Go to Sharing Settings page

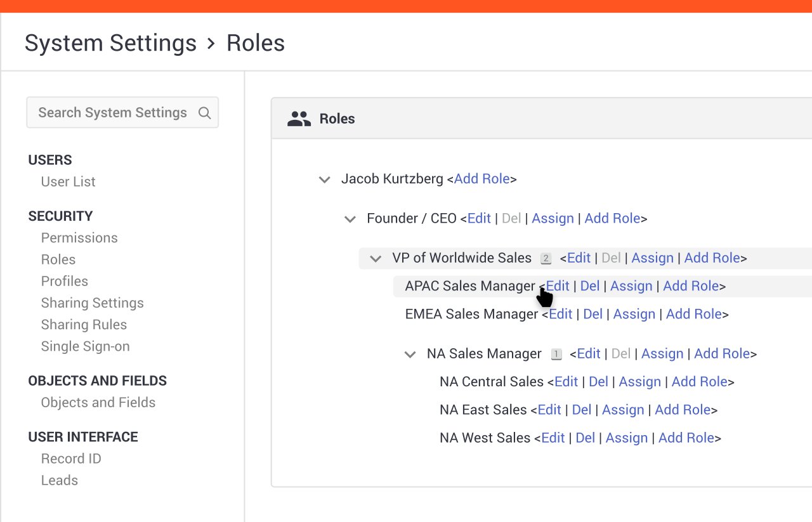click(92, 303)
